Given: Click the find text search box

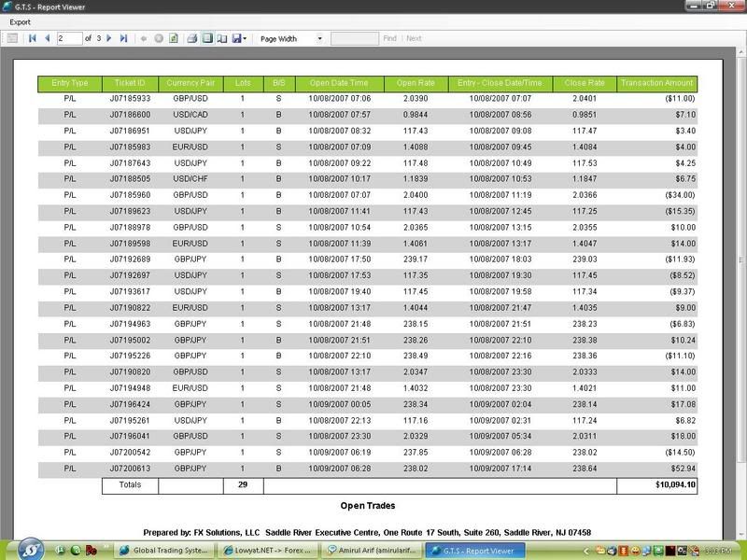Looking at the screenshot, I should 354,38.
